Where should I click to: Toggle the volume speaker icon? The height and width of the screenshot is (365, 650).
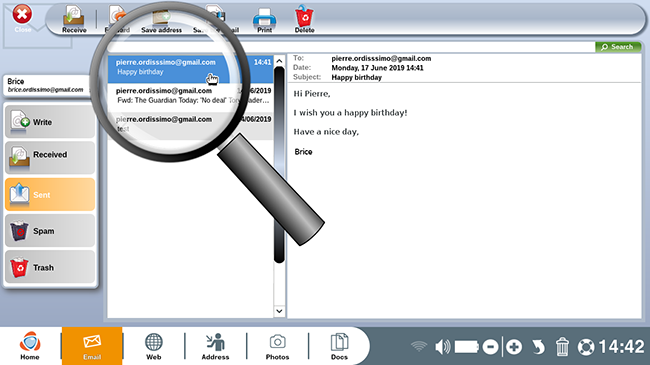click(443, 347)
